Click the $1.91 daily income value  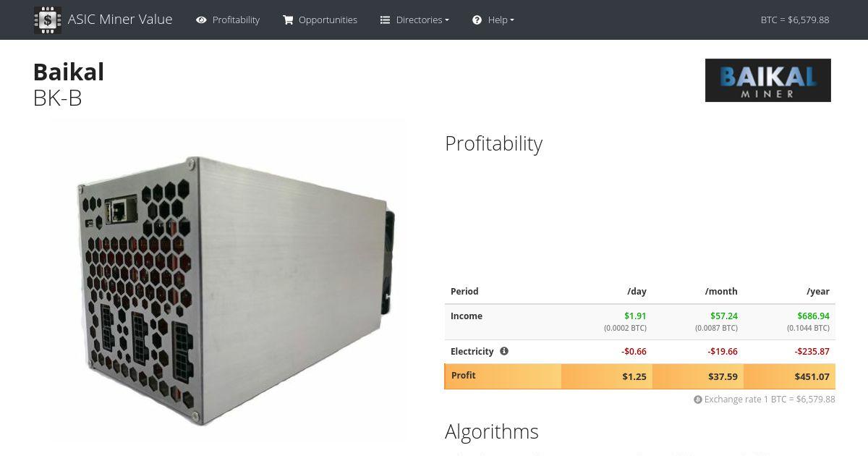coord(636,316)
